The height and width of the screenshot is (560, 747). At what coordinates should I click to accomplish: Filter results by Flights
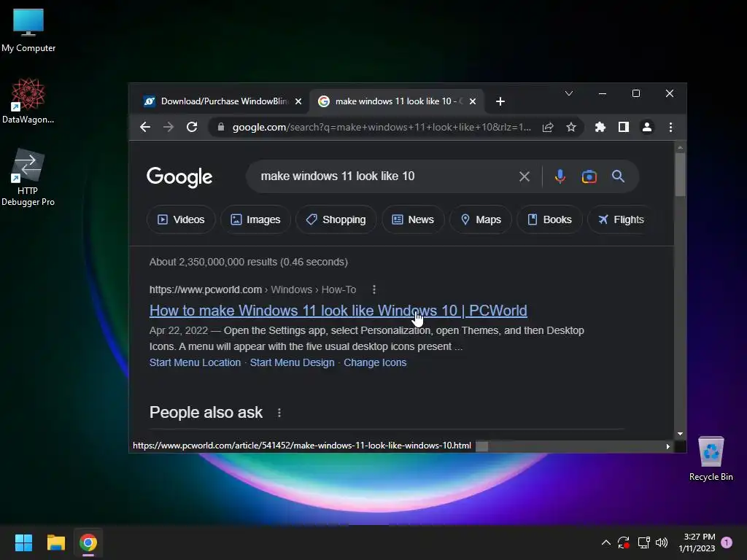point(621,219)
